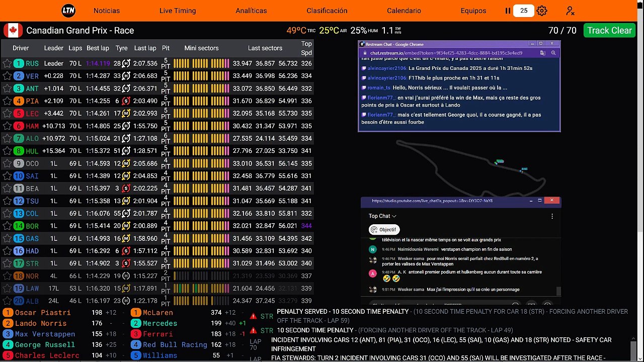Click Wesker sama name at 9:51 PM

click(411, 290)
